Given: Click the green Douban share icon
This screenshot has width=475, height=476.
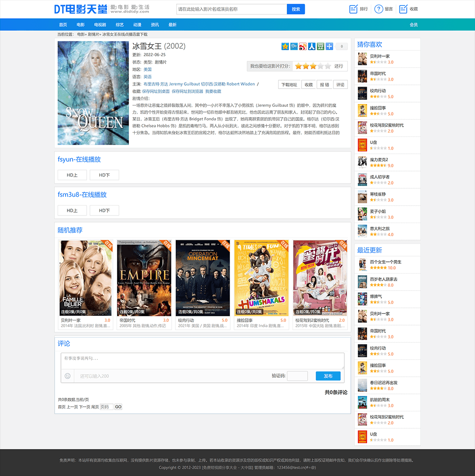Looking at the screenshot, I should (321, 46).
